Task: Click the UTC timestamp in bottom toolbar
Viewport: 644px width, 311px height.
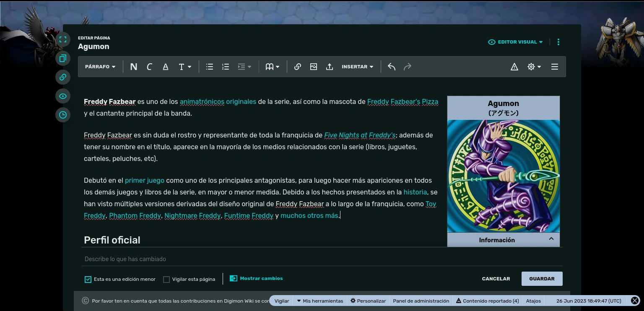Action: pos(589,301)
